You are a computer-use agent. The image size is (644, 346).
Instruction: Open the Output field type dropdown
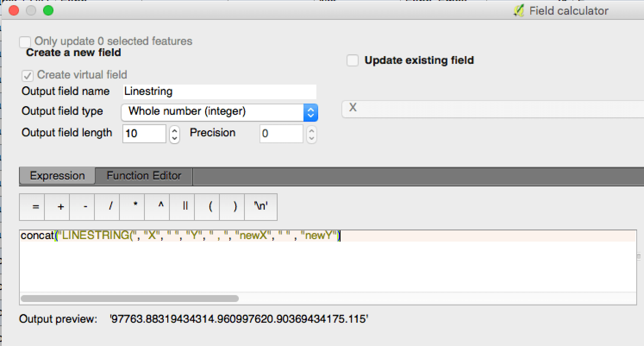click(x=220, y=112)
